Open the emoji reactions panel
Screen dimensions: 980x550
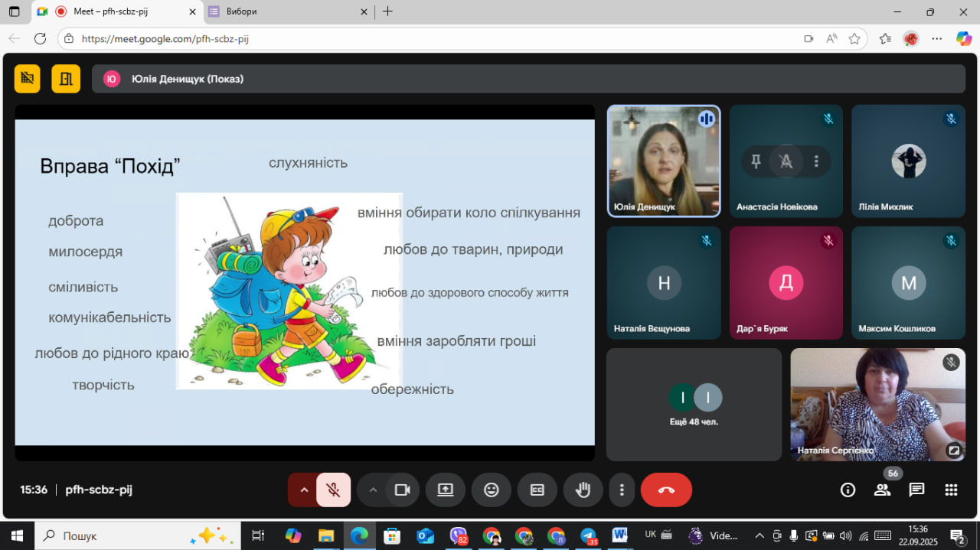(492, 490)
